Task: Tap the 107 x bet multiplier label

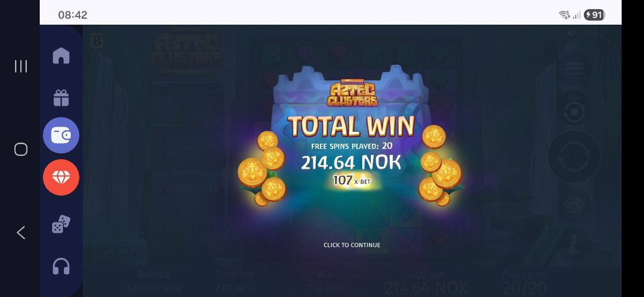Action: coord(352,181)
